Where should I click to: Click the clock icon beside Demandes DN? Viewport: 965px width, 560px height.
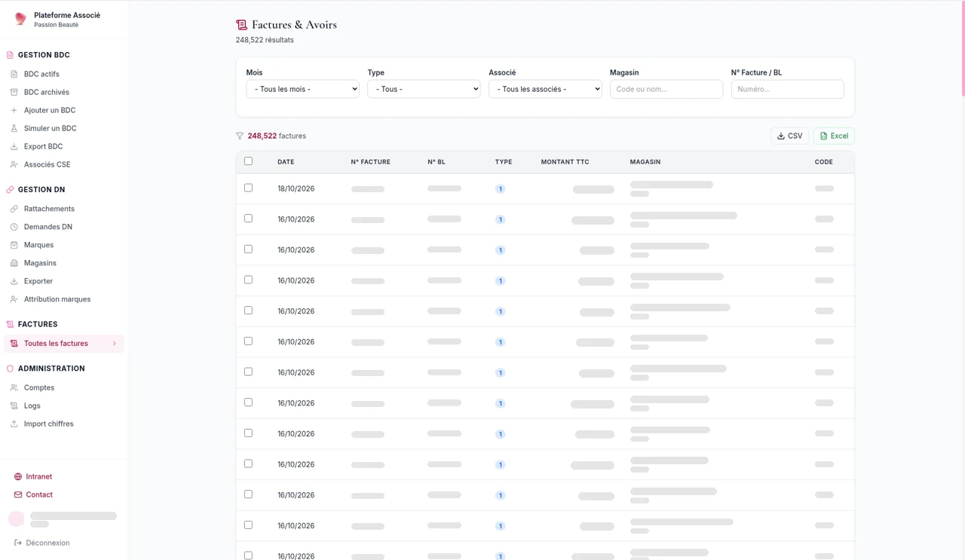point(14,227)
